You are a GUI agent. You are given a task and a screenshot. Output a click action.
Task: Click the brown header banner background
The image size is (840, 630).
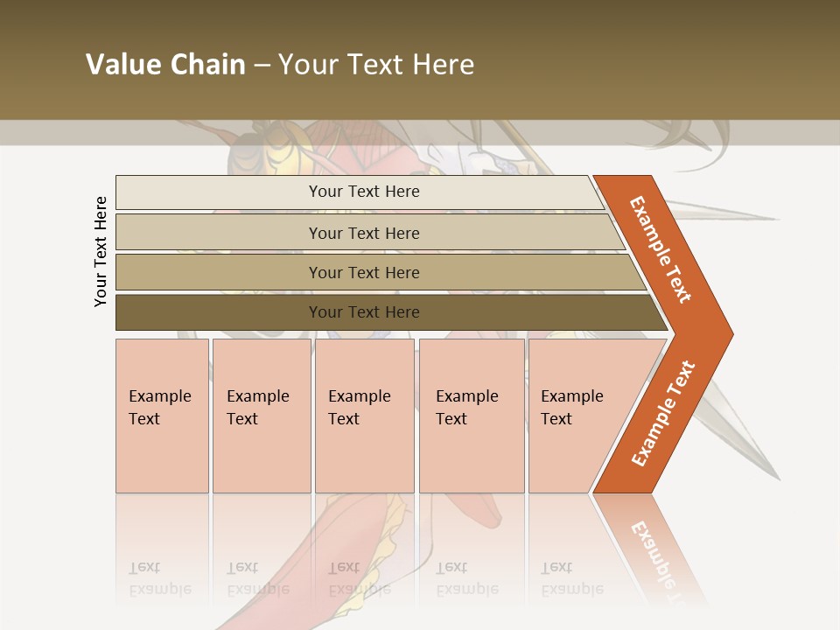[420, 59]
